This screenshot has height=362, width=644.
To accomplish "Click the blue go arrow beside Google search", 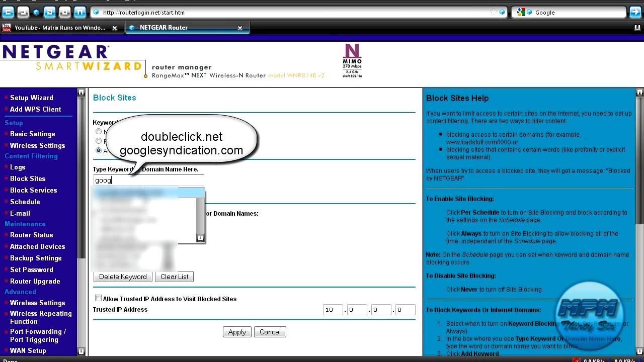I will click(635, 12).
